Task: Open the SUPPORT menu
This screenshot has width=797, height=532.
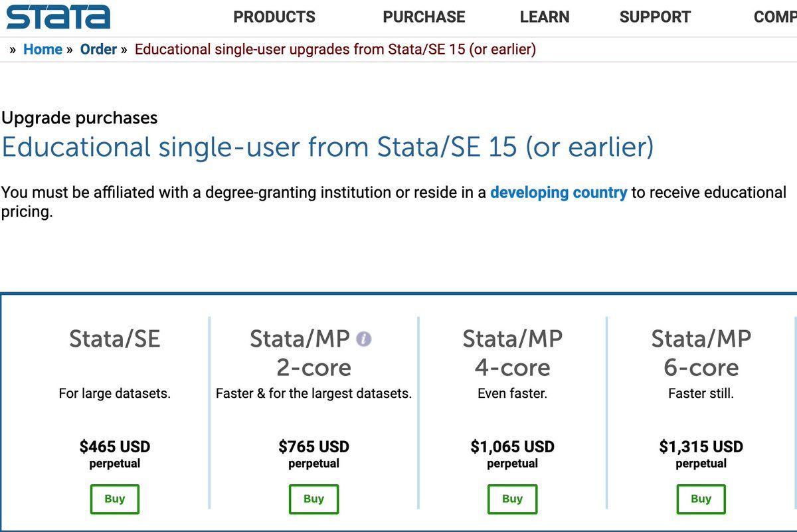Action: coord(655,17)
